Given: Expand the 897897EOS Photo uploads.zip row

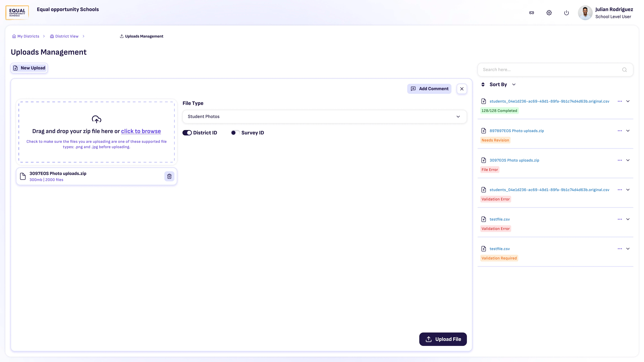Looking at the screenshot, I should 628,131.
